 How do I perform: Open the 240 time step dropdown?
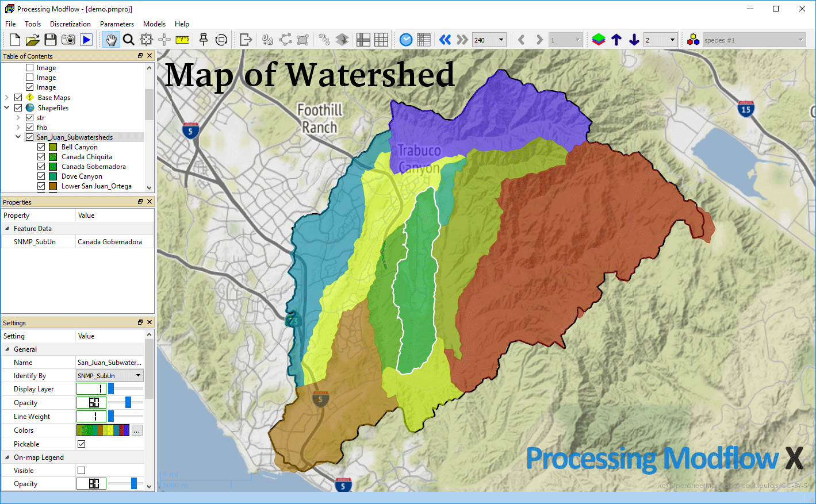coord(501,40)
